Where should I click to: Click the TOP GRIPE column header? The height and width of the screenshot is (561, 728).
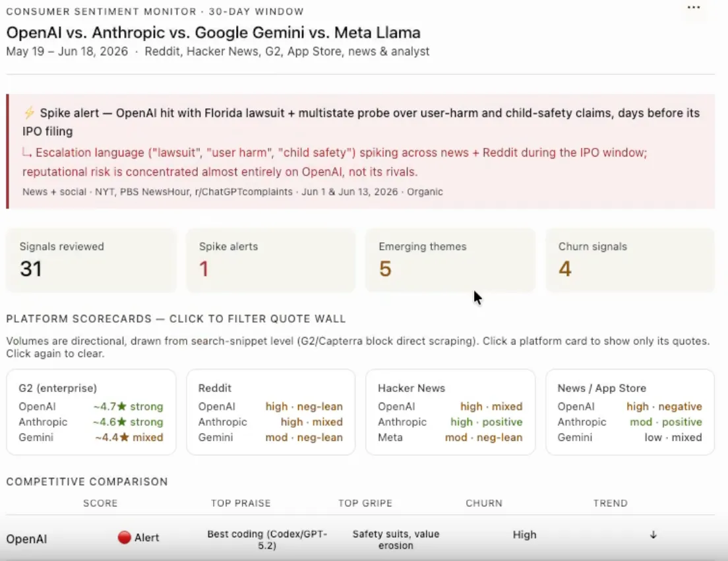[x=365, y=503]
